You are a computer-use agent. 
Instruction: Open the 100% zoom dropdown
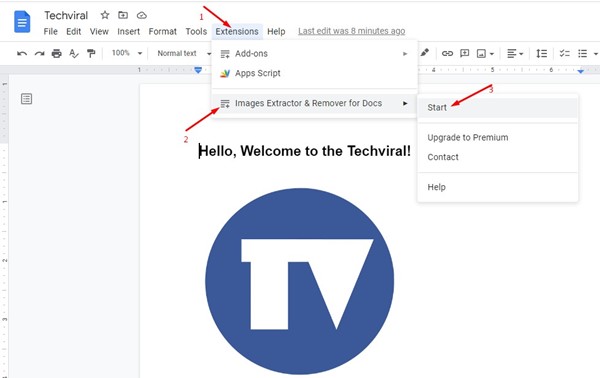(127, 53)
